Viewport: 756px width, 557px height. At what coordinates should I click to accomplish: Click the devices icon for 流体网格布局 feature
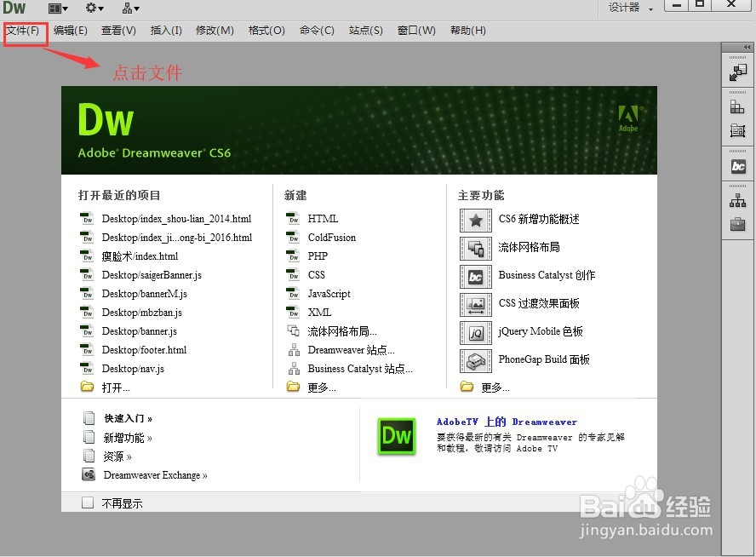tap(476, 249)
